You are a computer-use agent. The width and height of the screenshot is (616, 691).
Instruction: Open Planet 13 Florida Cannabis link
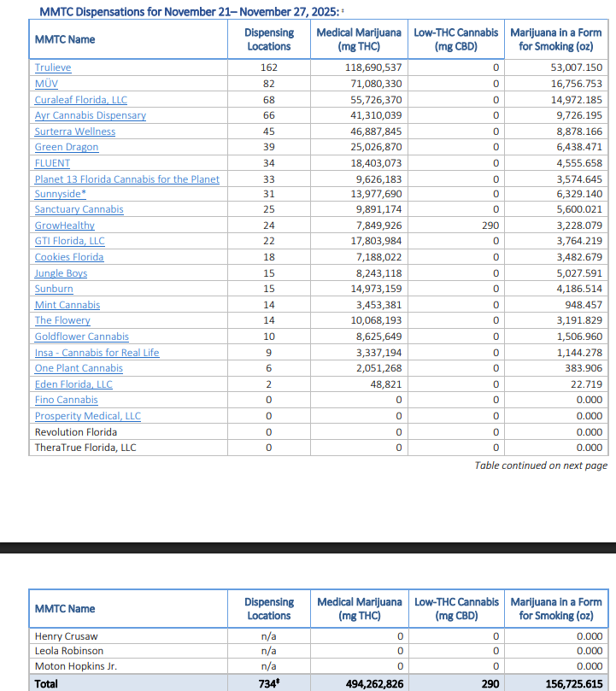point(126,179)
